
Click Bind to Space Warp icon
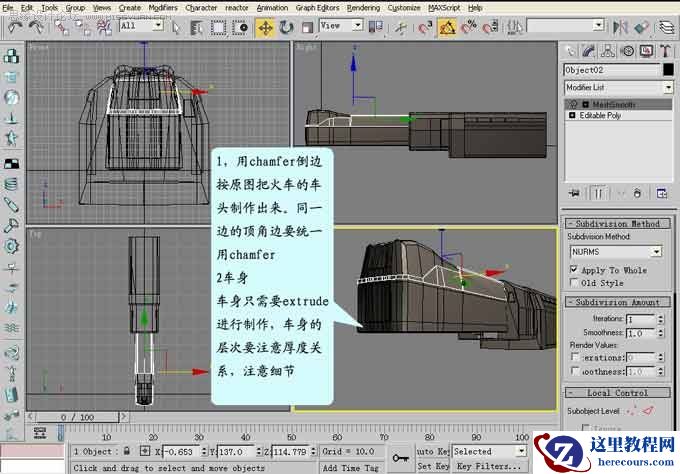(x=104, y=27)
